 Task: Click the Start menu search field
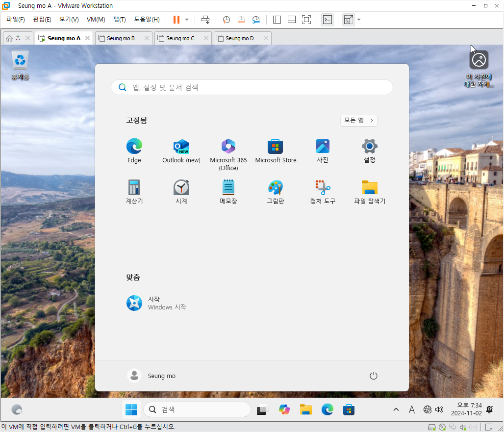click(252, 87)
